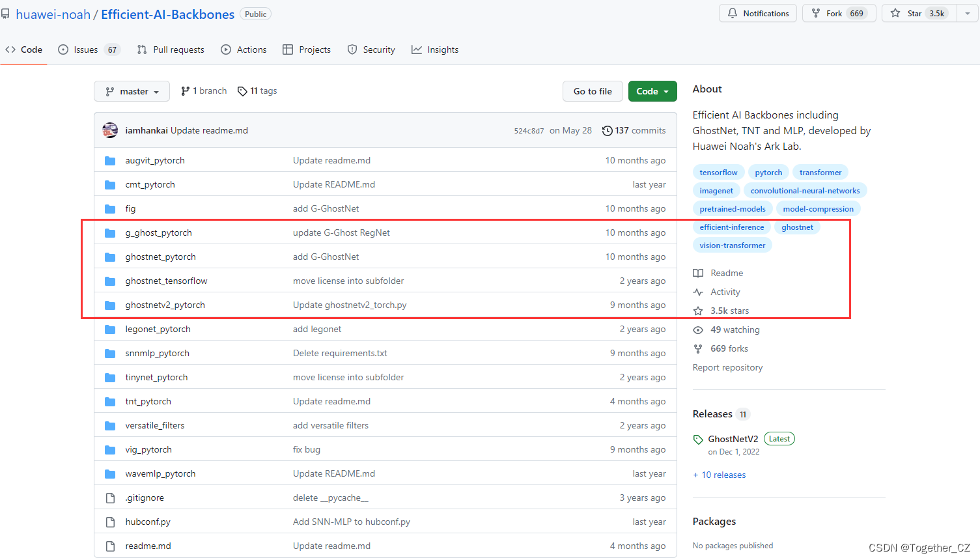Open the ghostnetv2_pytorch folder name
980x560 pixels.
(165, 305)
